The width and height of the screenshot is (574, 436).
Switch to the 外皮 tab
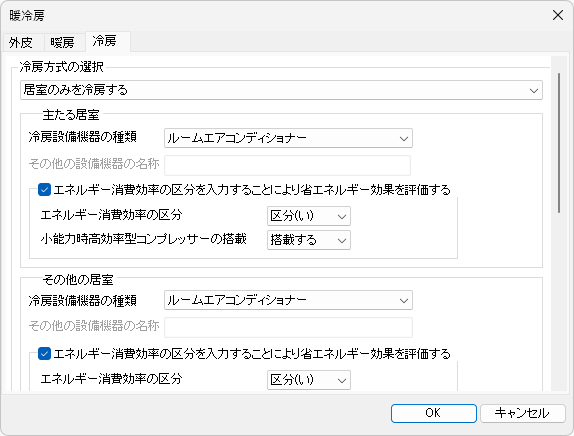(x=22, y=42)
